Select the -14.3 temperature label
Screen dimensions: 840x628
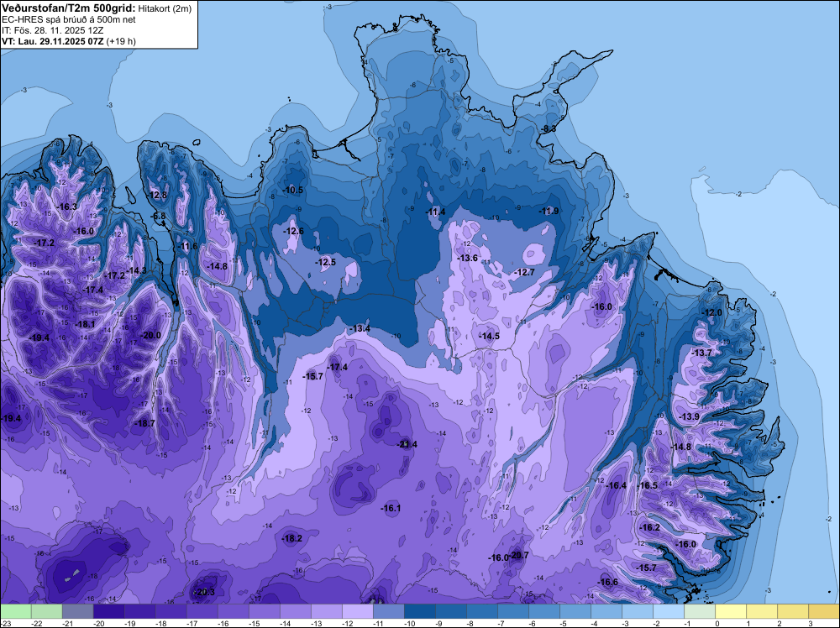coord(137,271)
